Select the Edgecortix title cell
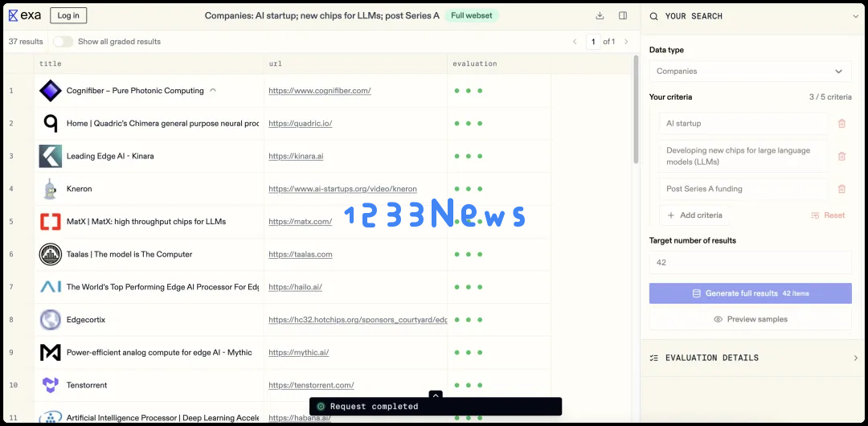The height and width of the screenshot is (426, 868). point(149,320)
